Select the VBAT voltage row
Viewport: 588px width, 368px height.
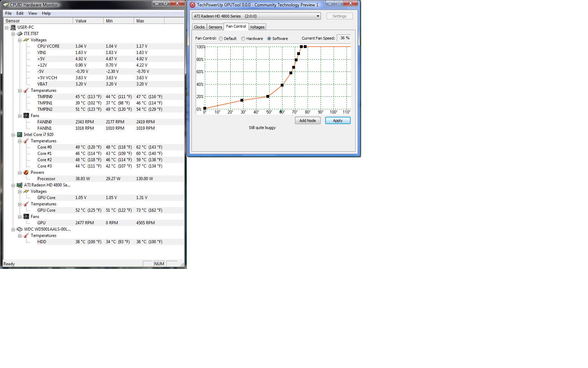(x=111, y=84)
